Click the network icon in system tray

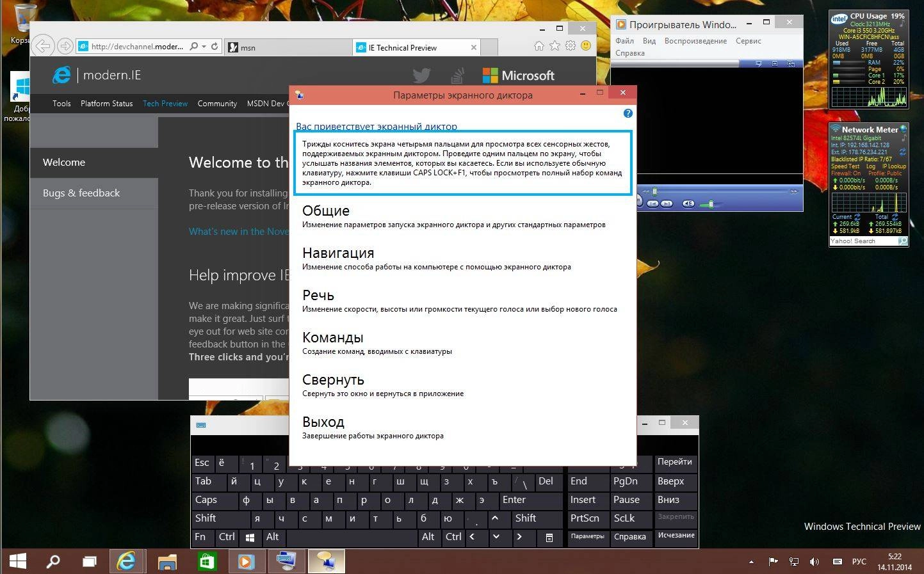coord(794,562)
